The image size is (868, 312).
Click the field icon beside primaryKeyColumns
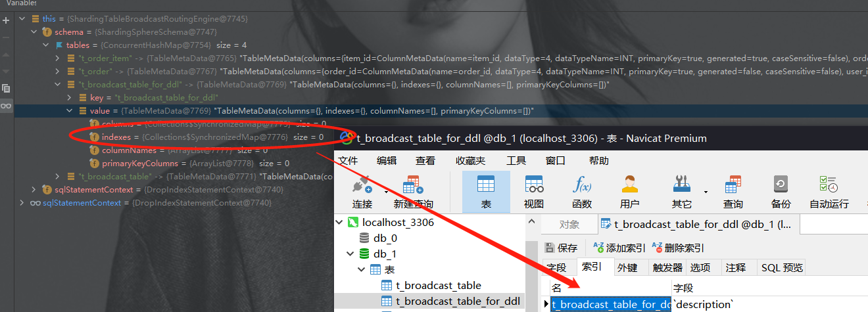(x=94, y=163)
